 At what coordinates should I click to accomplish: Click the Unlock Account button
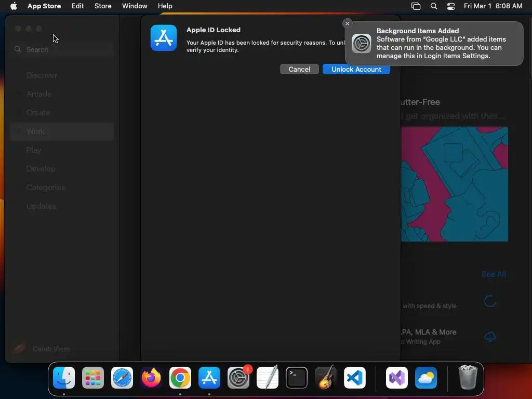(356, 69)
